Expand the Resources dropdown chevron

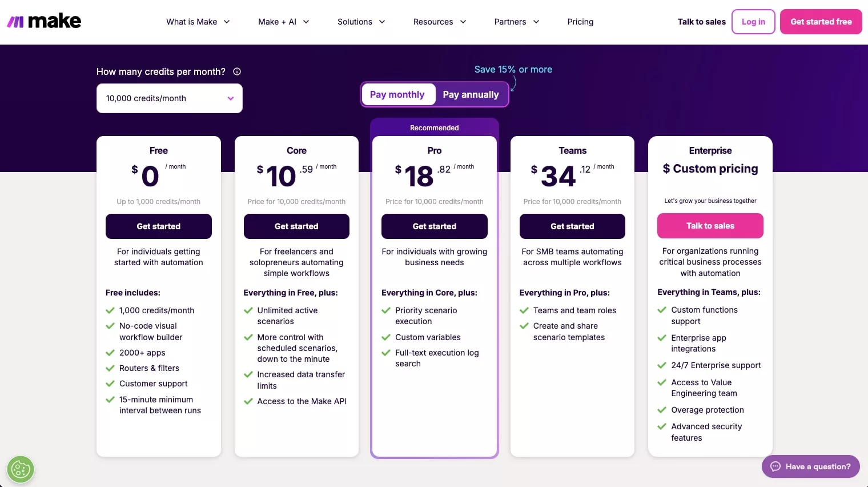(463, 22)
